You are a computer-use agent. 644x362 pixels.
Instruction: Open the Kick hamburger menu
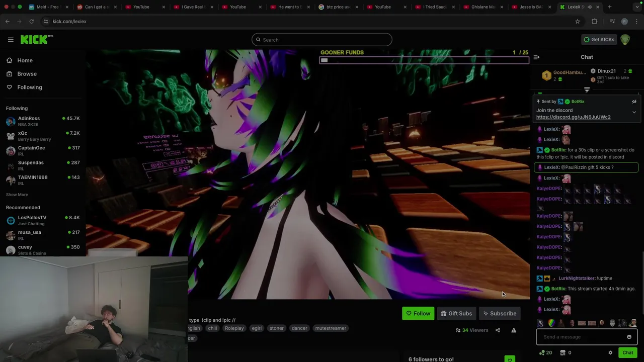11,40
